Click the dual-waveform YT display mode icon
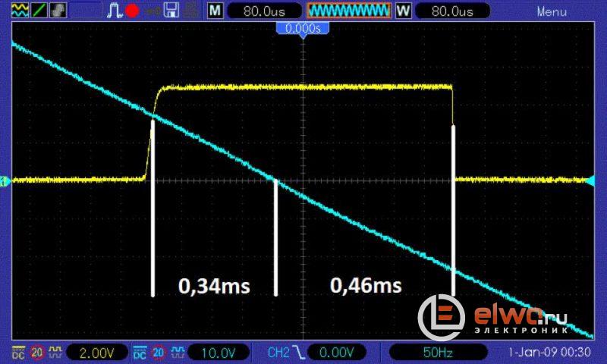 coord(20,10)
